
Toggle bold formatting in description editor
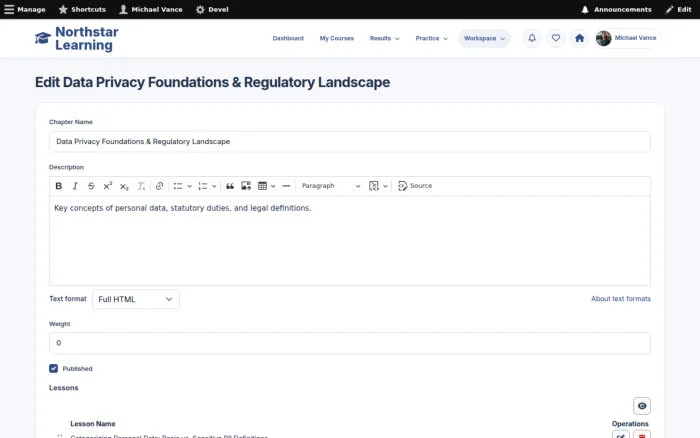(58, 186)
